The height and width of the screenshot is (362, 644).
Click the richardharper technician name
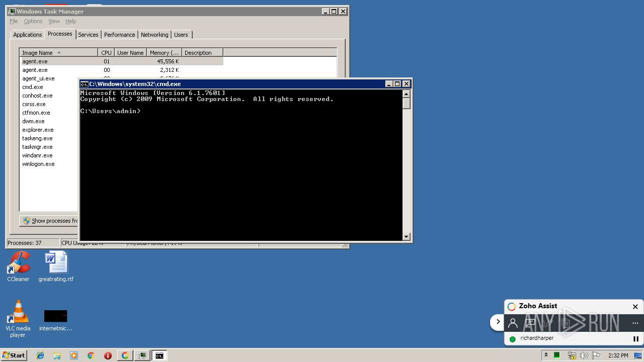[x=537, y=338]
